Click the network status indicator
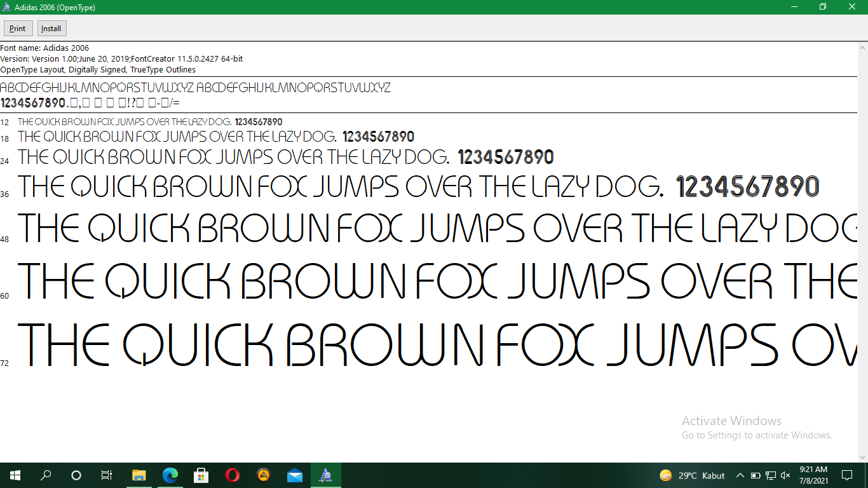This screenshot has height=488, width=868. [x=771, y=475]
